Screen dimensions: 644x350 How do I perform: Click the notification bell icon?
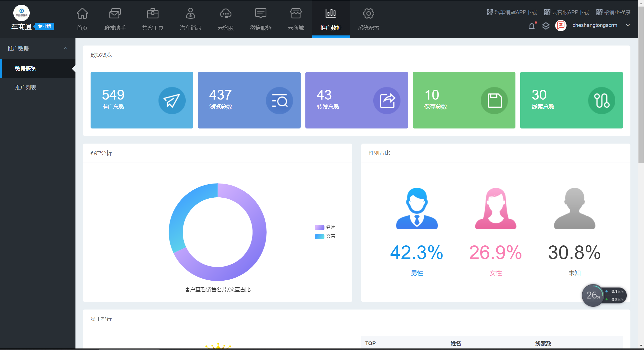pyautogui.click(x=532, y=26)
